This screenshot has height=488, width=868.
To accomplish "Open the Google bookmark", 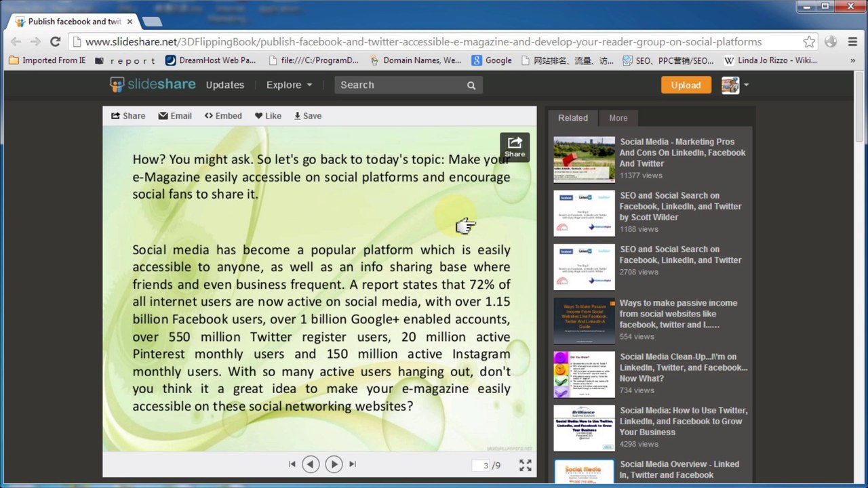I will 492,60.
